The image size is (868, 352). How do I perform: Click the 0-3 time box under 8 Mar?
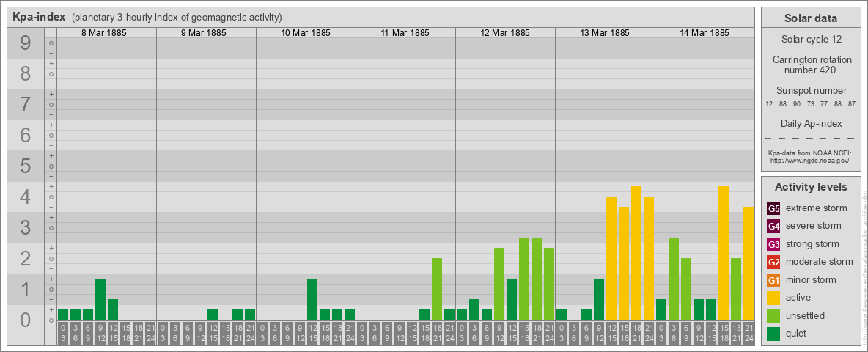[x=63, y=334]
